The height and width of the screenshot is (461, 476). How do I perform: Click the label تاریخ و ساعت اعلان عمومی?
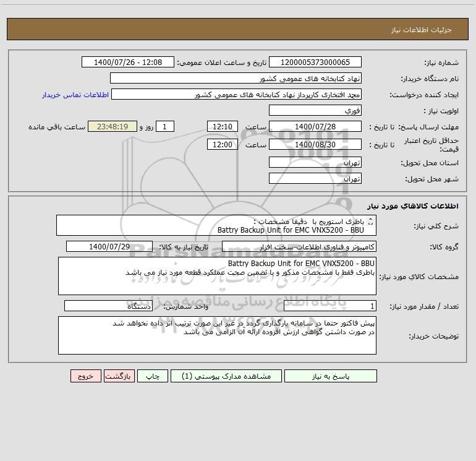(222, 62)
